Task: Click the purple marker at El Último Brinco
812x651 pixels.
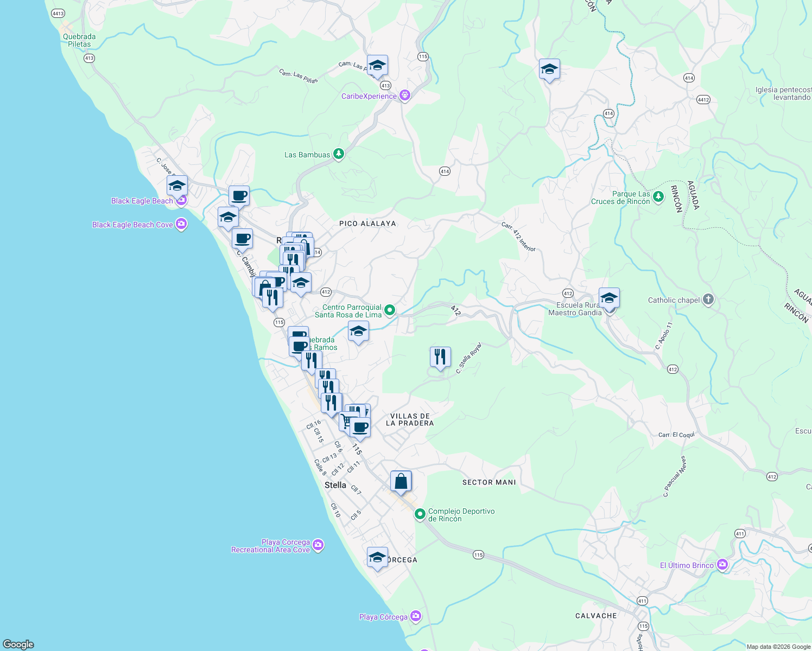Action: pyautogui.click(x=722, y=565)
